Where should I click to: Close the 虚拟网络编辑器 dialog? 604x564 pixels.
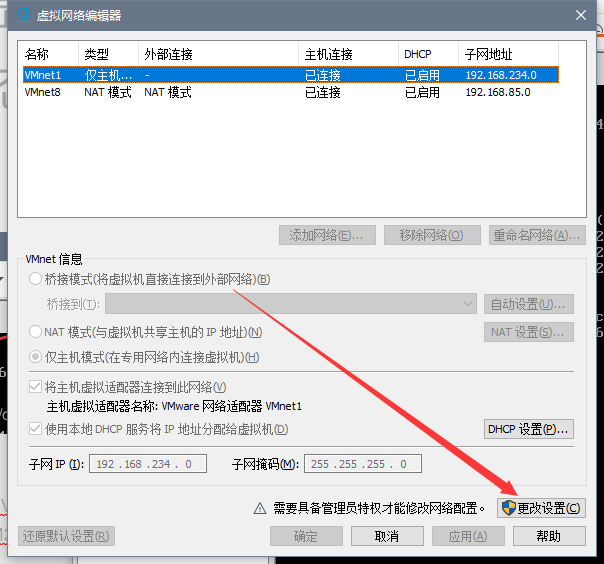[581, 15]
